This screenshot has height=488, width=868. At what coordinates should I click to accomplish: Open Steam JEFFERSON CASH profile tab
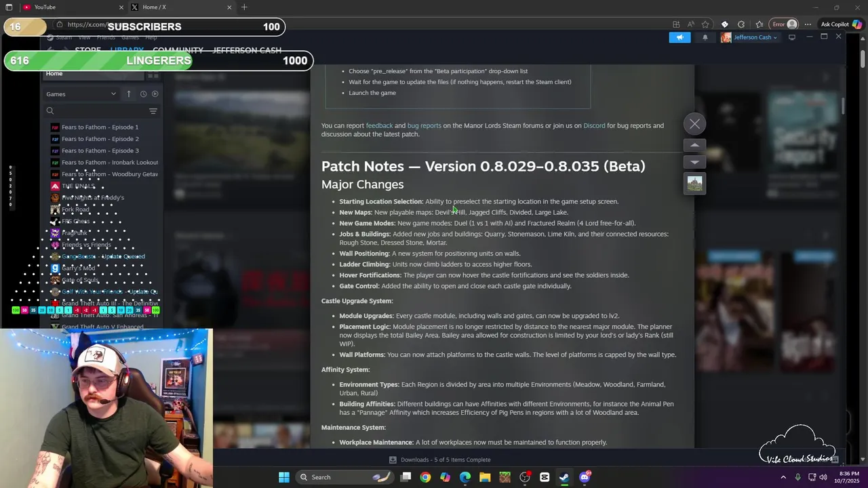pos(247,50)
